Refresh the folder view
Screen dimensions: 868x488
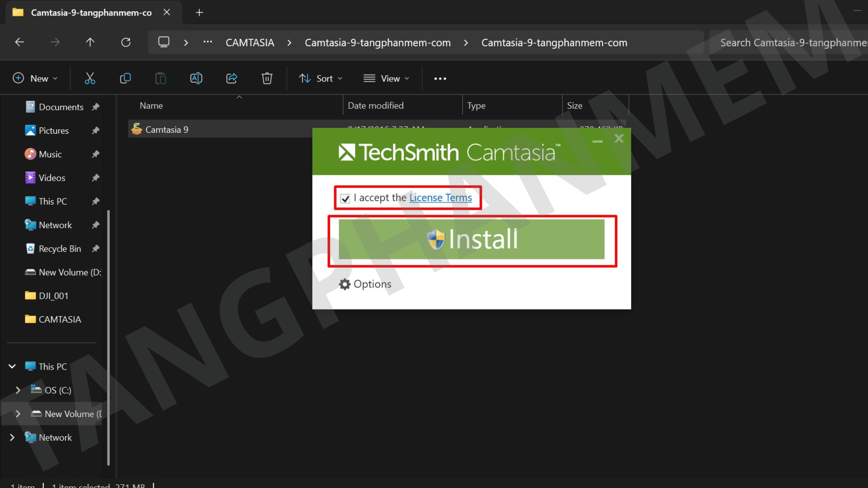point(126,42)
